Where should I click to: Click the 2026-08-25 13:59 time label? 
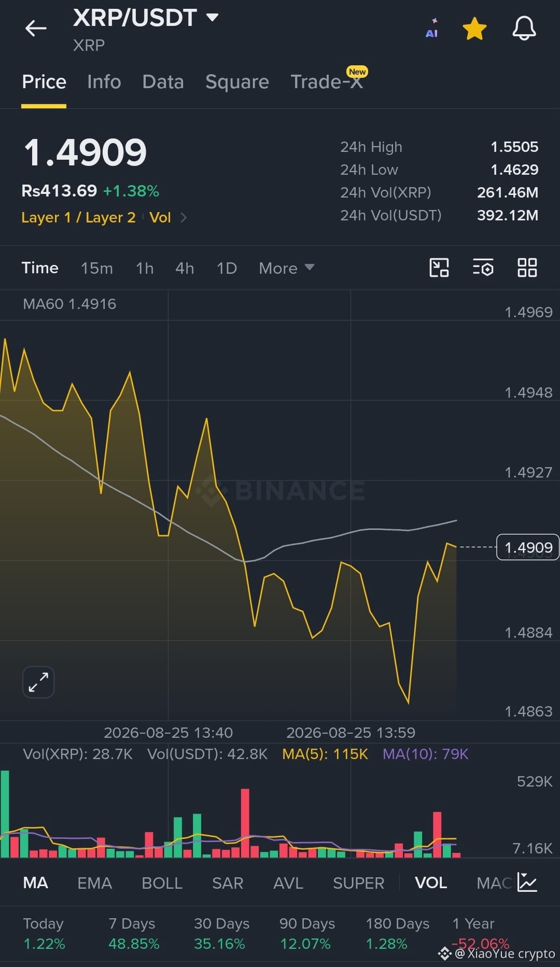point(351,733)
